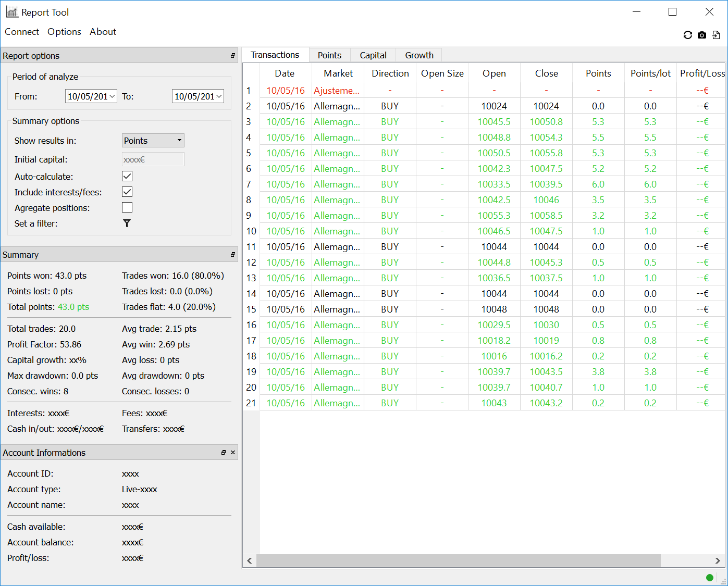Click the export report icon
728x586 pixels.
coord(717,35)
